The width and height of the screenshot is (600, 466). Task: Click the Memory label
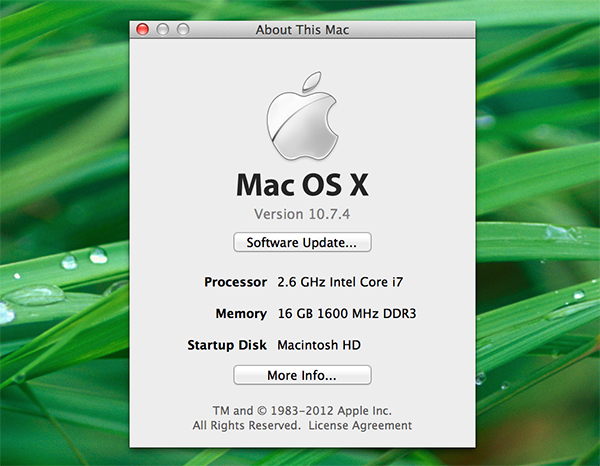[x=241, y=313]
